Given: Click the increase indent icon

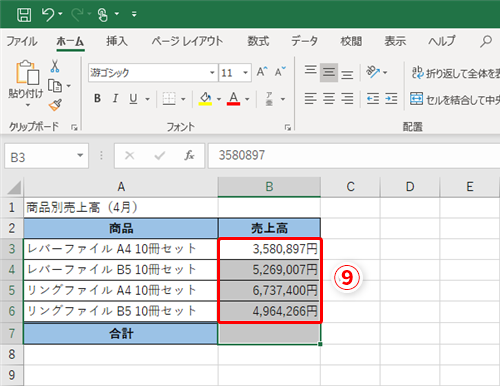Looking at the screenshot, I should (391, 99).
